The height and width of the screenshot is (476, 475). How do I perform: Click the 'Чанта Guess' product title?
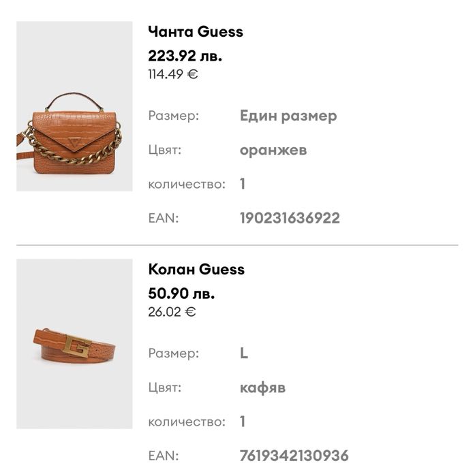[195, 31]
